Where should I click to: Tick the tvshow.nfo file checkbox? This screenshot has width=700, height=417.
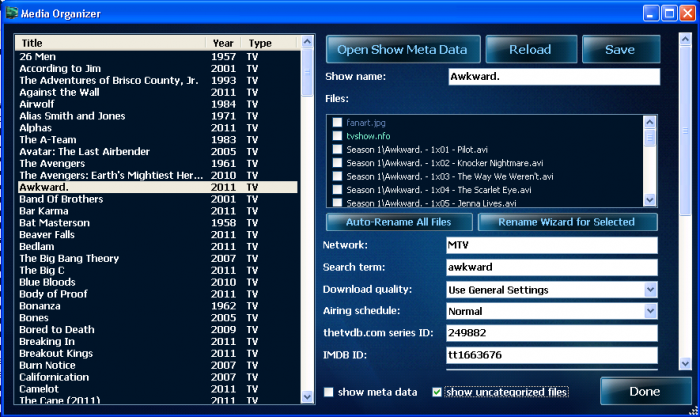click(338, 136)
